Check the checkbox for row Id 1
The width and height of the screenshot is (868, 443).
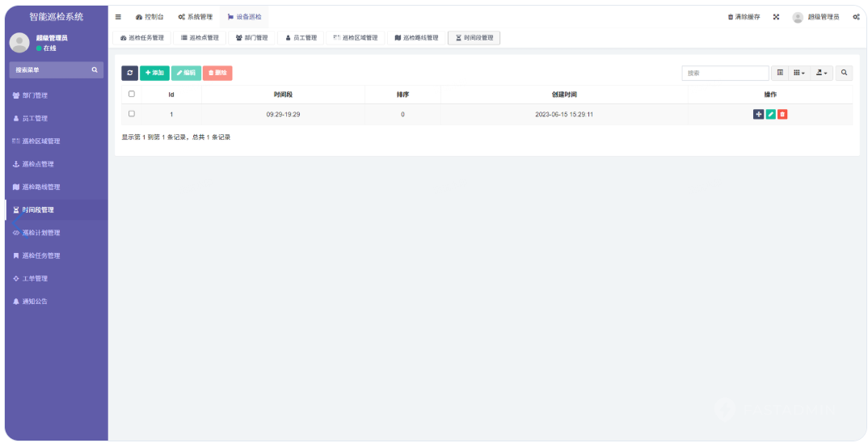pyautogui.click(x=132, y=114)
